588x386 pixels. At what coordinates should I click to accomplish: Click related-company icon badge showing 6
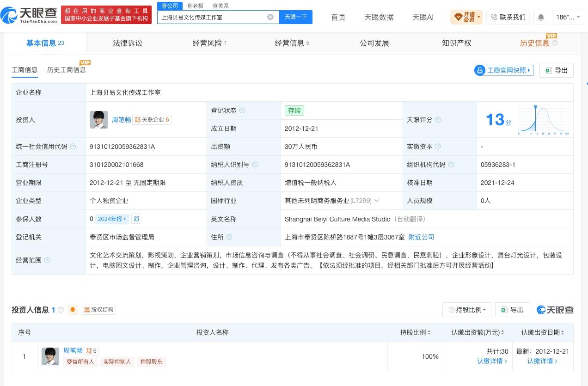click(x=92, y=351)
